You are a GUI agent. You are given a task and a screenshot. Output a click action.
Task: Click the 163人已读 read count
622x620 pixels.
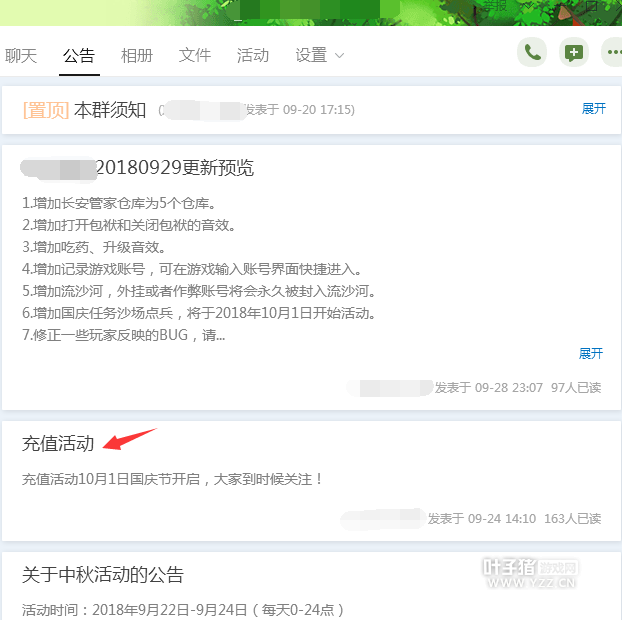572,518
